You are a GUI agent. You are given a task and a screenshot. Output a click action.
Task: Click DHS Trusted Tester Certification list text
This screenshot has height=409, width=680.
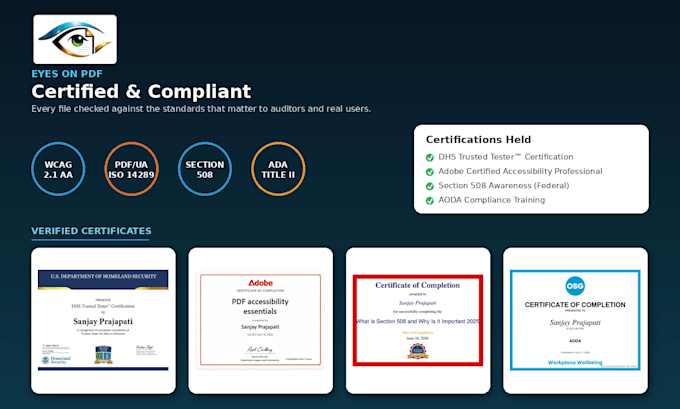click(x=506, y=157)
